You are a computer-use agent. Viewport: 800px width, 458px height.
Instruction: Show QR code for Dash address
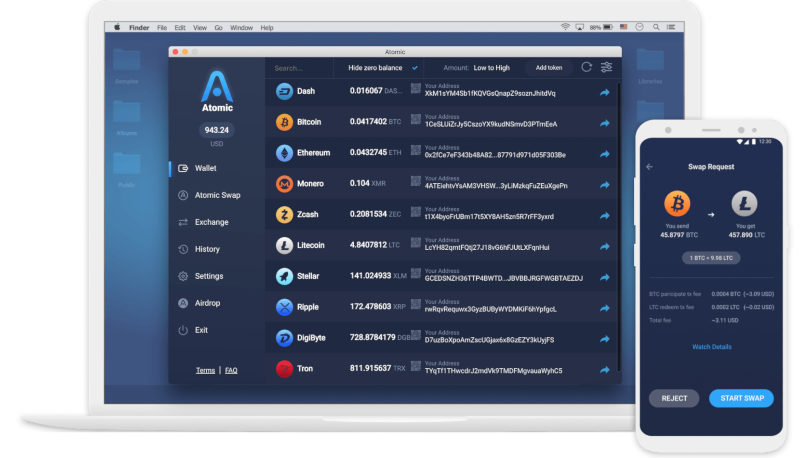pyautogui.click(x=416, y=88)
